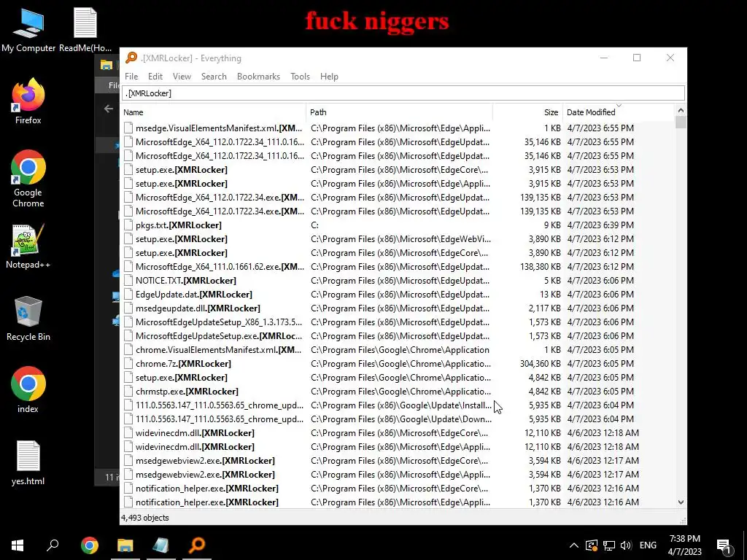Select the Notepad++ desktop shortcut
The height and width of the screenshot is (560, 747).
coord(28,246)
